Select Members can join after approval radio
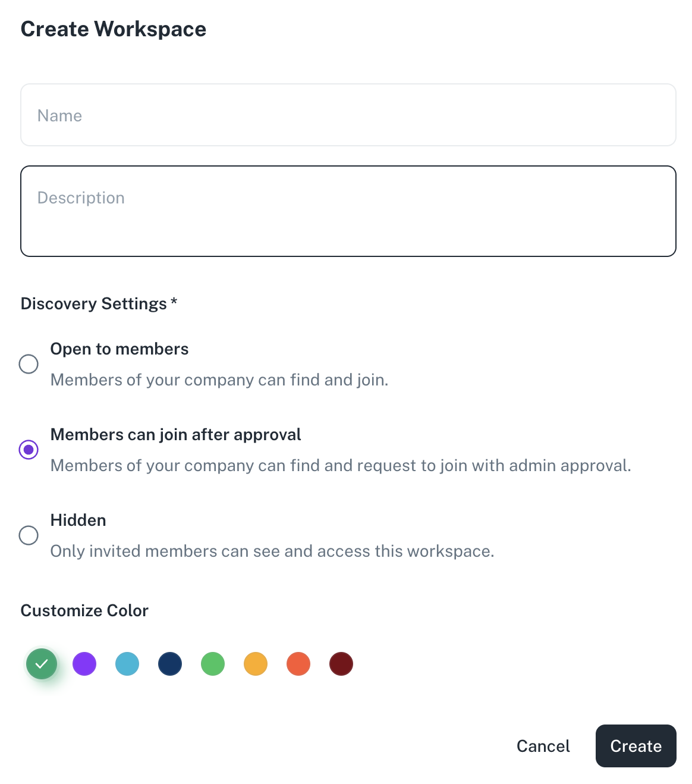This screenshot has width=692, height=784. [x=29, y=450]
